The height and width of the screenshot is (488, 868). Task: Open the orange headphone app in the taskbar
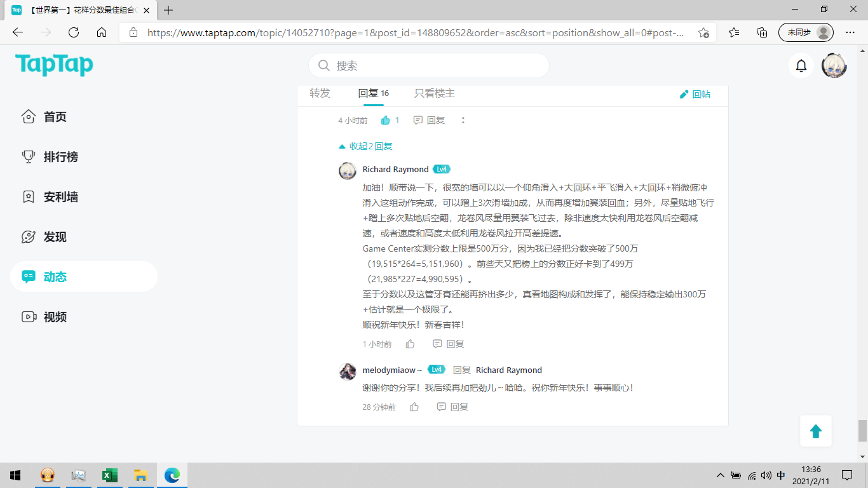[48, 475]
